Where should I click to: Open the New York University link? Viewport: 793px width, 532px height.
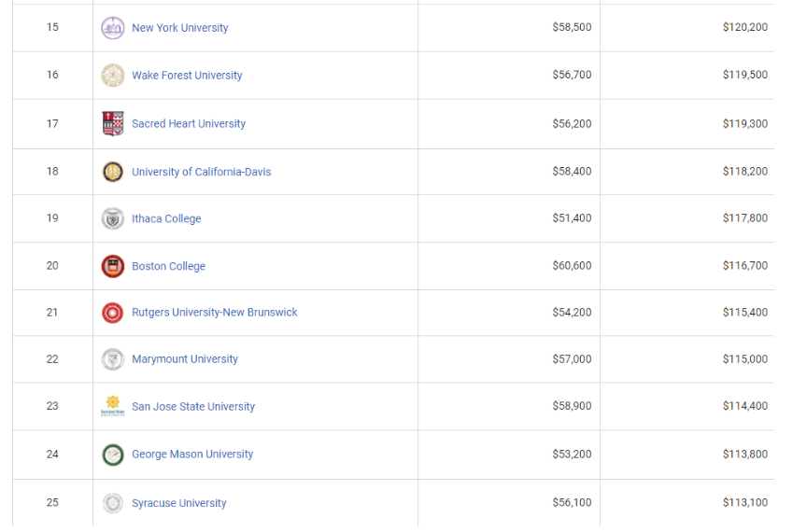coord(180,28)
